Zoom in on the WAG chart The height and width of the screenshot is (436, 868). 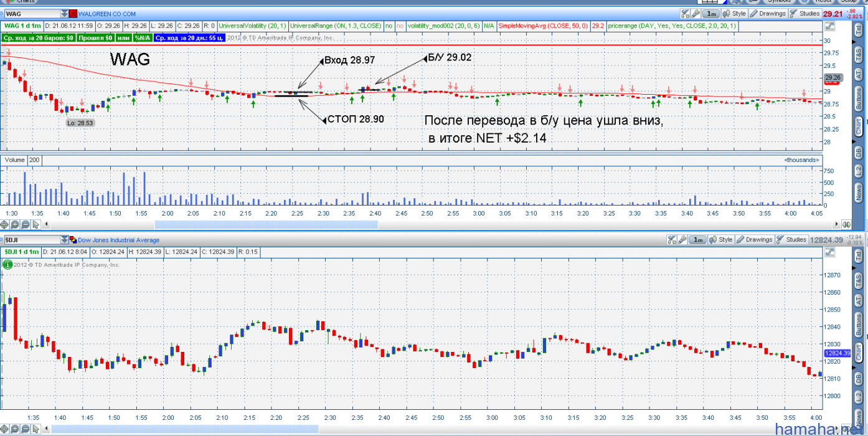point(16,224)
